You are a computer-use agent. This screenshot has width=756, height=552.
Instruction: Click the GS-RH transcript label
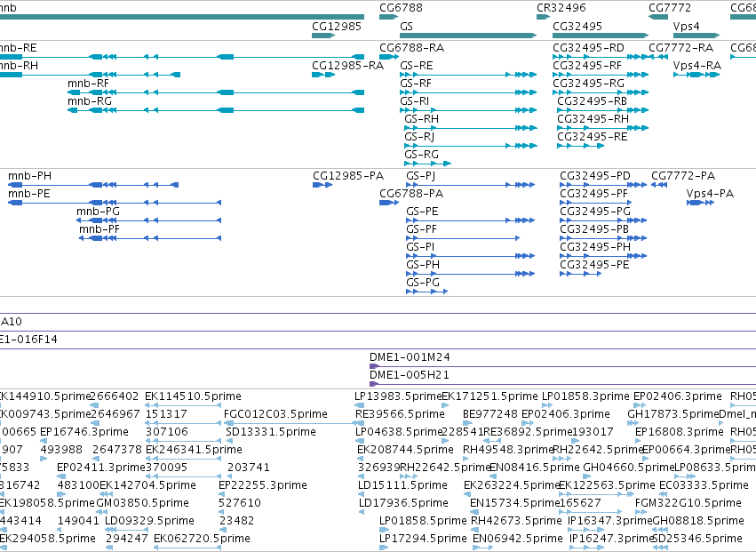click(421, 119)
